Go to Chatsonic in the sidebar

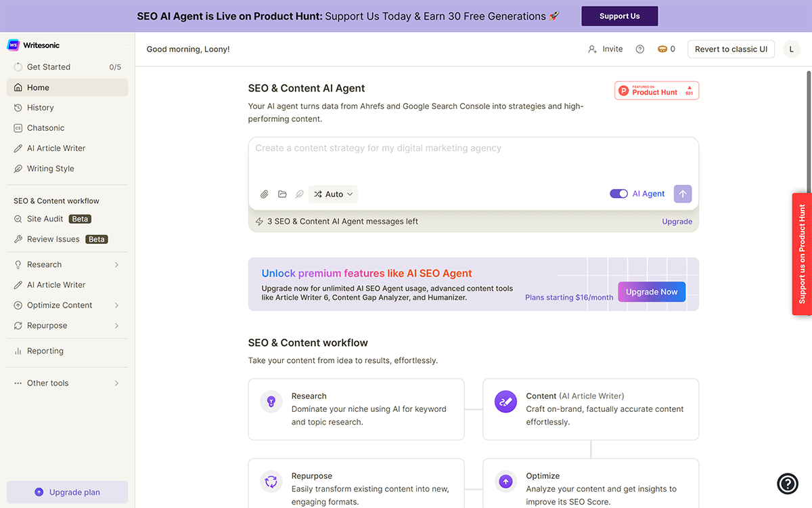click(x=45, y=128)
